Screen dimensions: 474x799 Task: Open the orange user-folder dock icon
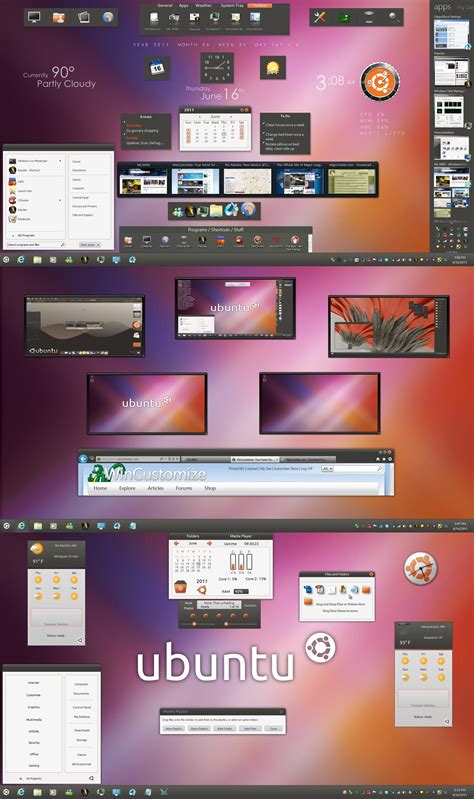tap(59, 17)
